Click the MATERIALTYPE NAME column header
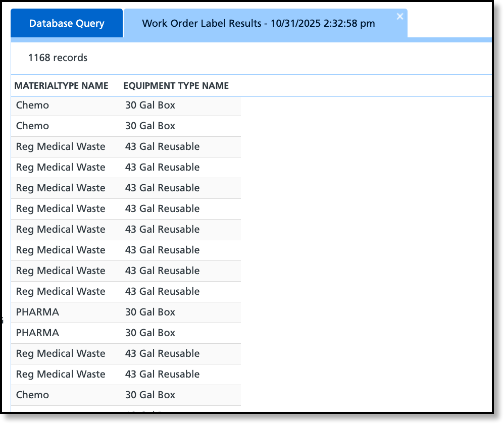The width and height of the screenshot is (504, 424). coord(62,86)
